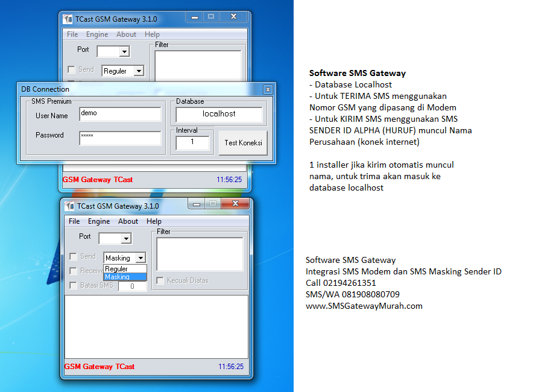Enable the Batasi SMS checkbox

73,286
